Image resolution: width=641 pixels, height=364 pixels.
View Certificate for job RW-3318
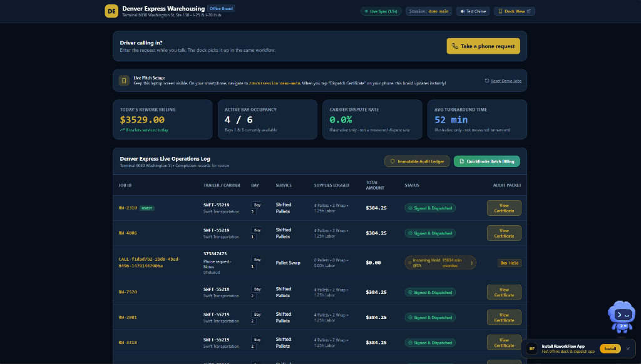pyautogui.click(x=504, y=343)
